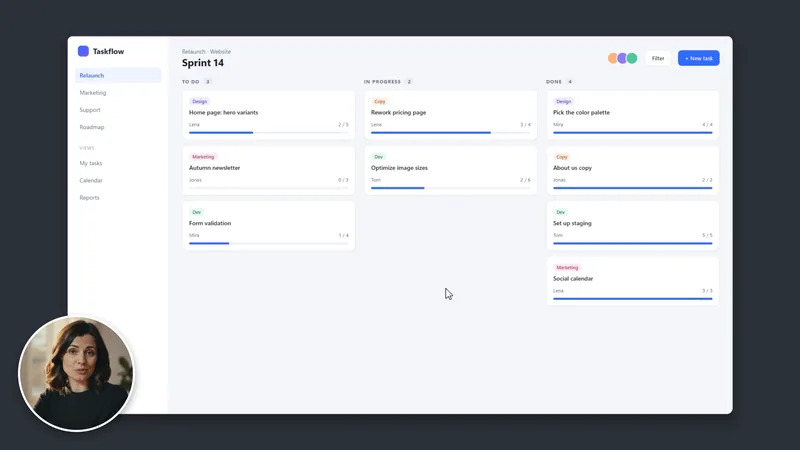
Task: Click the Taskflow logo icon
Action: click(x=83, y=51)
